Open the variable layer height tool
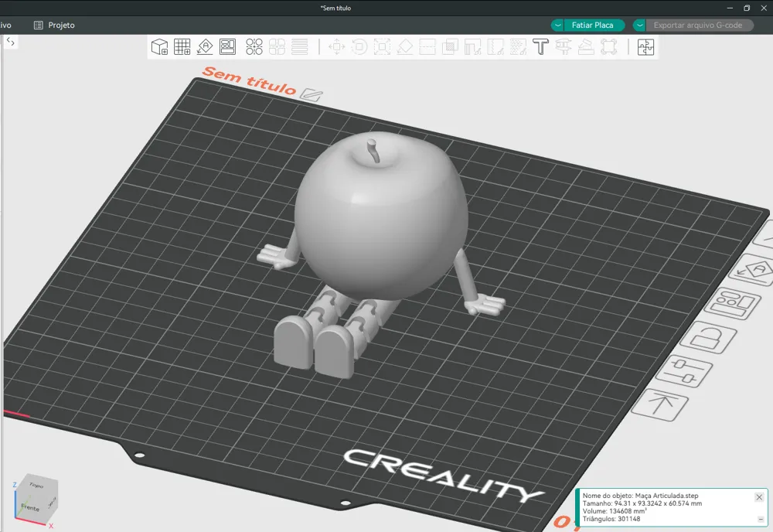Viewport: 773px width, 532px height. (300, 47)
